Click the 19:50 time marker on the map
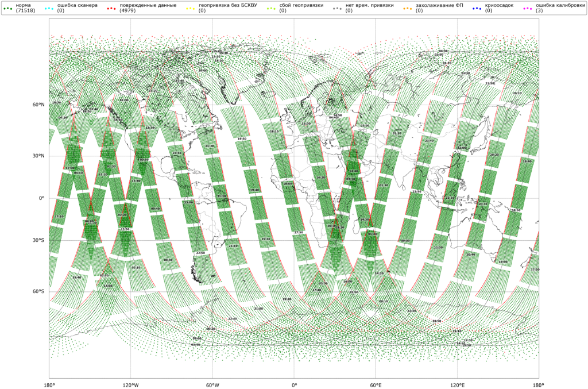 242,139
